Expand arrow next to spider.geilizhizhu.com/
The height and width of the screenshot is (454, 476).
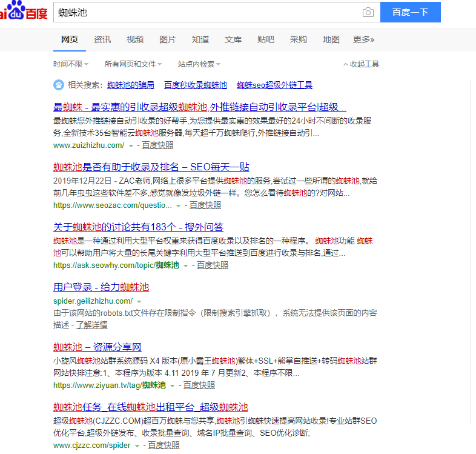point(139,302)
